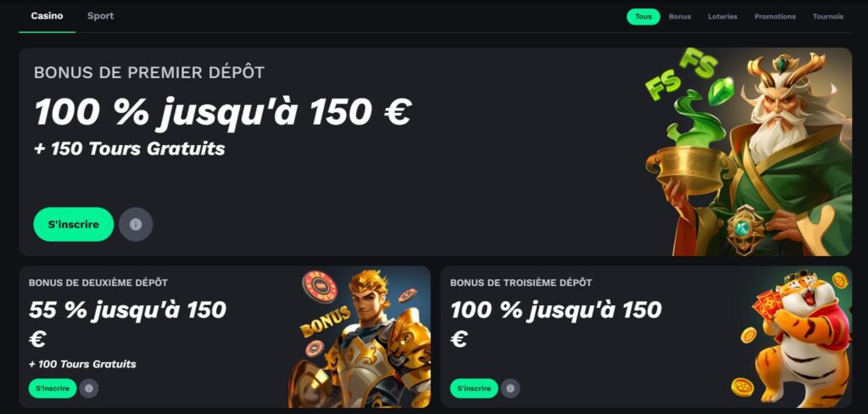Switch to the Sport tab
868x414 pixels.
(101, 16)
